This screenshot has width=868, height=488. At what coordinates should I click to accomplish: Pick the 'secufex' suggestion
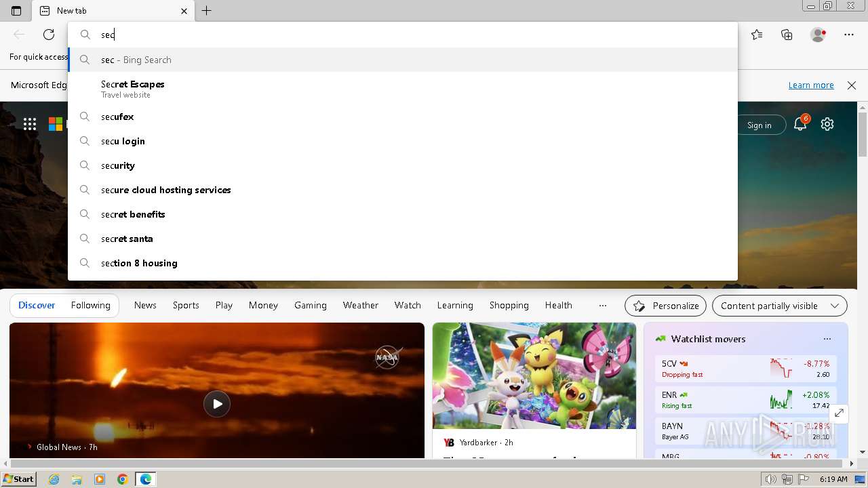click(403, 117)
